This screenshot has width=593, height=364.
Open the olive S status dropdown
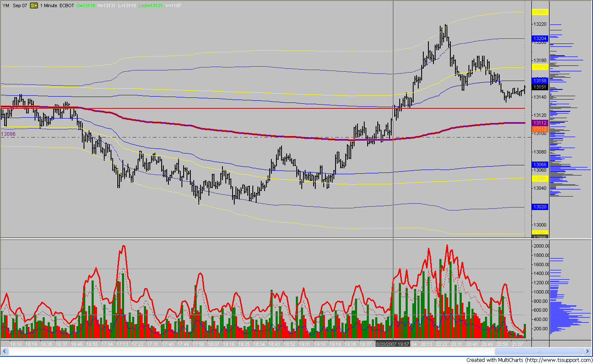[x=34, y=5]
